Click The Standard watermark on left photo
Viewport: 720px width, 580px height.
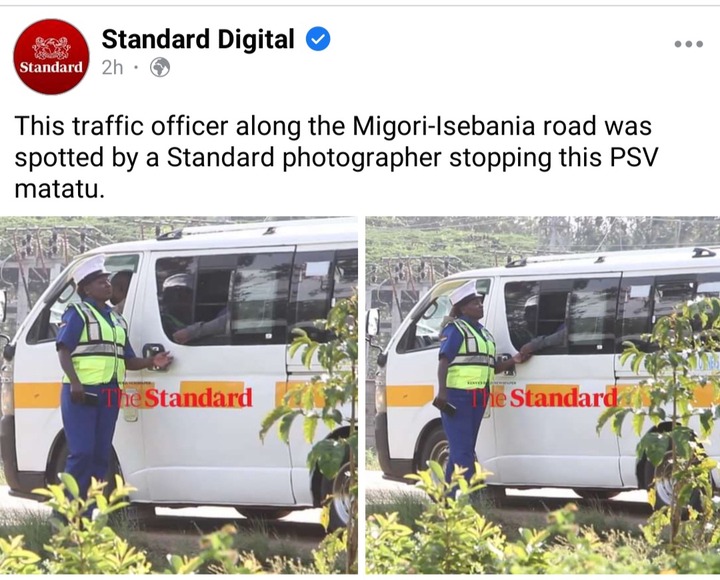177,398
